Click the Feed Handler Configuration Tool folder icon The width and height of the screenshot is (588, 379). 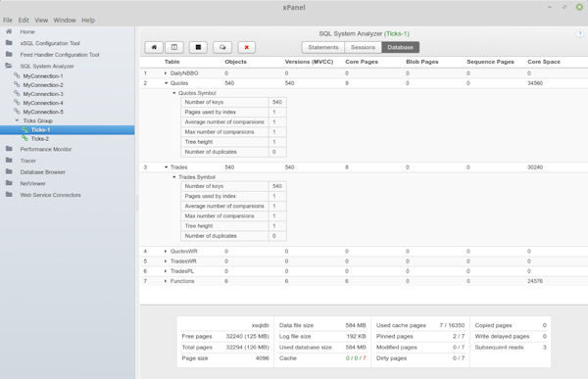click(9, 55)
